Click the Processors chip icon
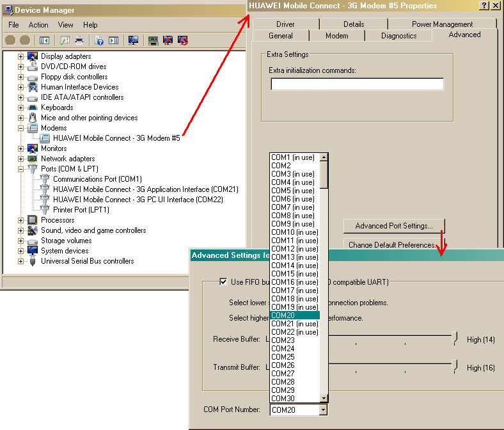 tap(33, 220)
